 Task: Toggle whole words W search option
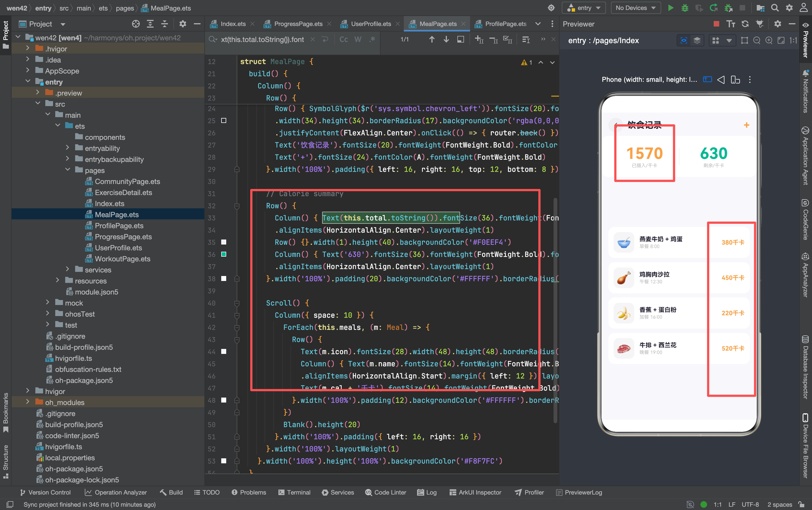tap(358, 40)
